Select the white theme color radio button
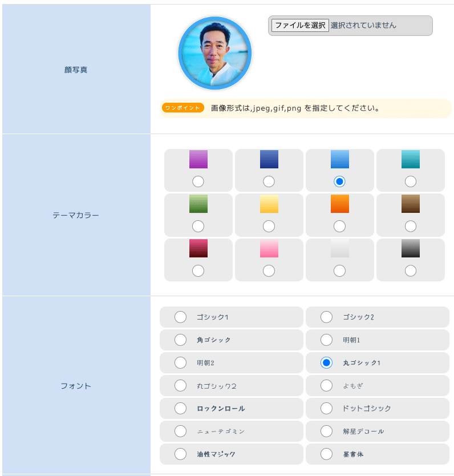The height and width of the screenshot is (476, 454). (339, 271)
